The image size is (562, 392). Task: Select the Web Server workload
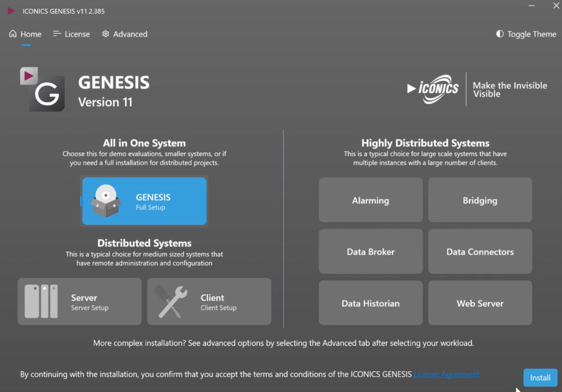click(x=480, y=303)
